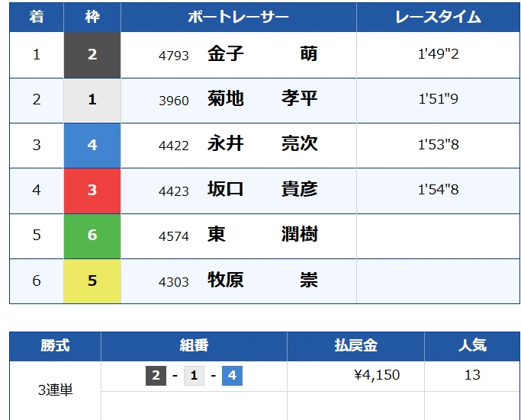Click the レースタイム column header
The image size is (521, 420).
(438, 17)
